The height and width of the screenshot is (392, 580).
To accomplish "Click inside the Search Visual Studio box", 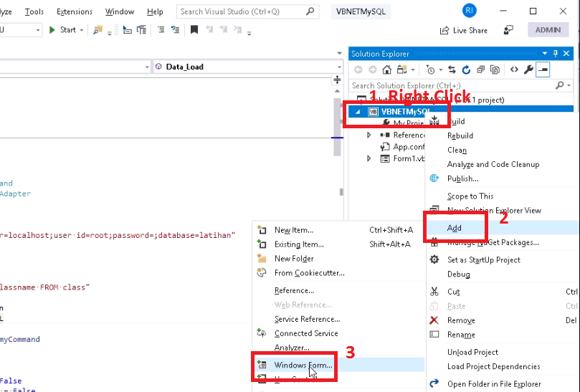I will 248,11.
